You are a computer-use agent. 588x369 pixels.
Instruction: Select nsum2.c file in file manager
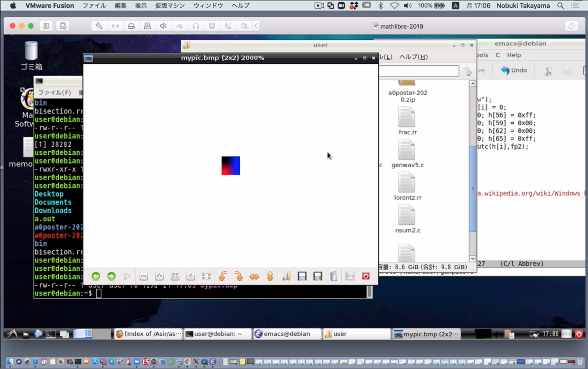tap(407, 219)
